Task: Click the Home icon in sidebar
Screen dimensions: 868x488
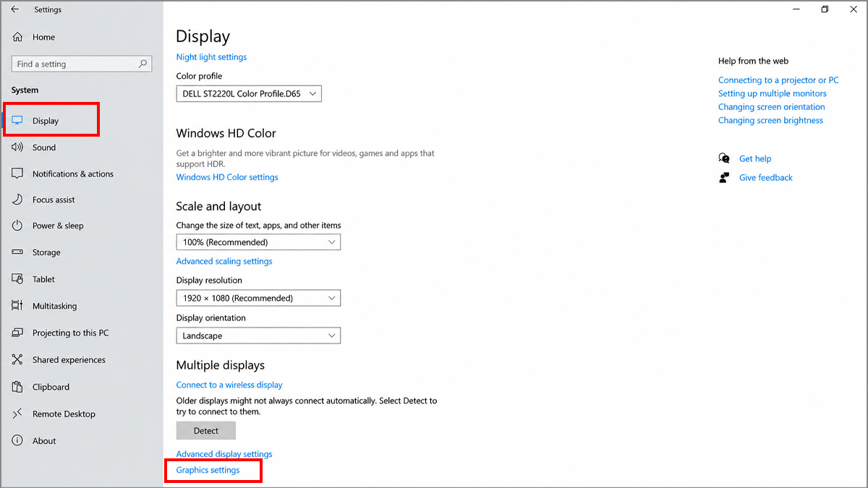Action: tap(18, 37)
